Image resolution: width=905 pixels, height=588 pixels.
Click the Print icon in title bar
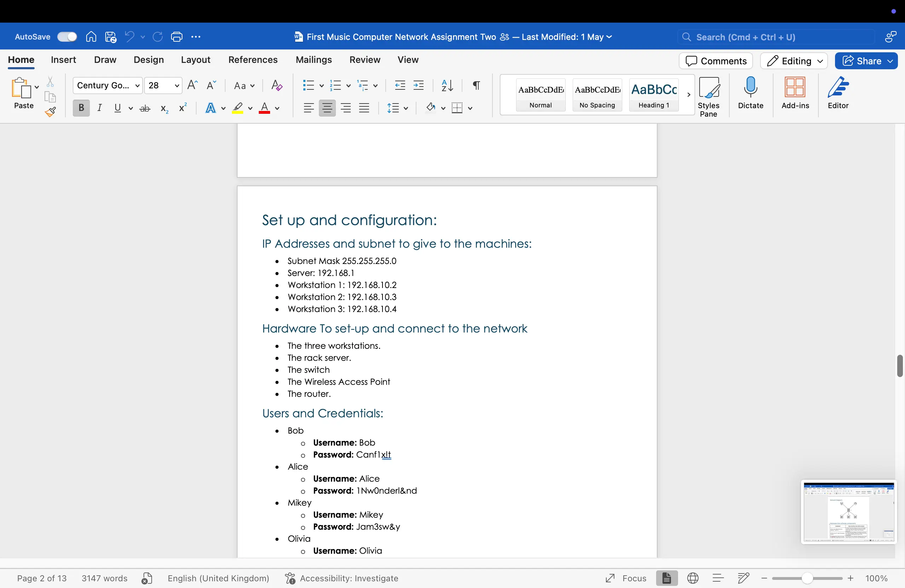coord(177,37)
